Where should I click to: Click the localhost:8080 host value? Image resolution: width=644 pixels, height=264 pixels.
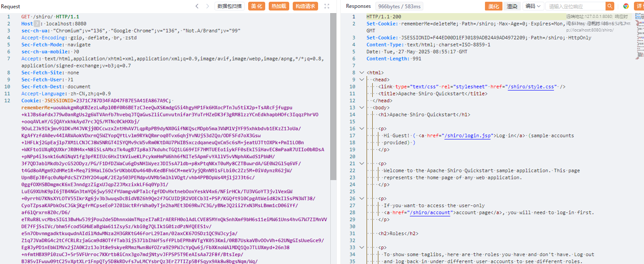tap(66, 24)
